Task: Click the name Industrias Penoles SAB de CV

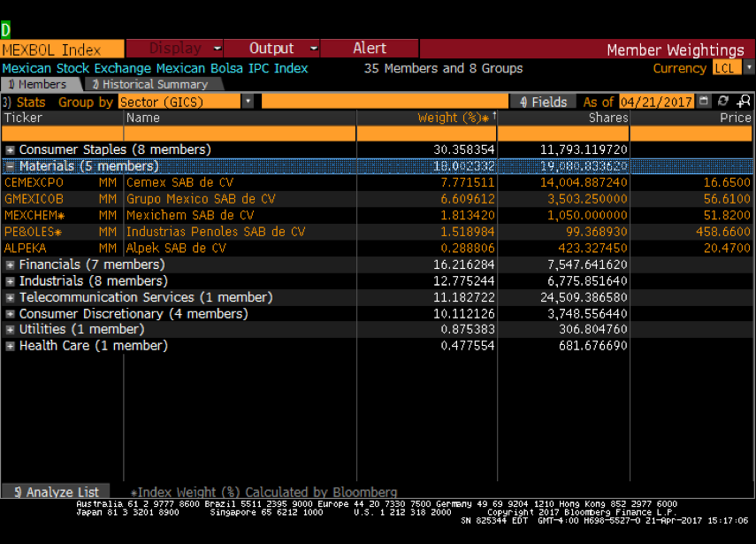Action: [x=216, y=232]
